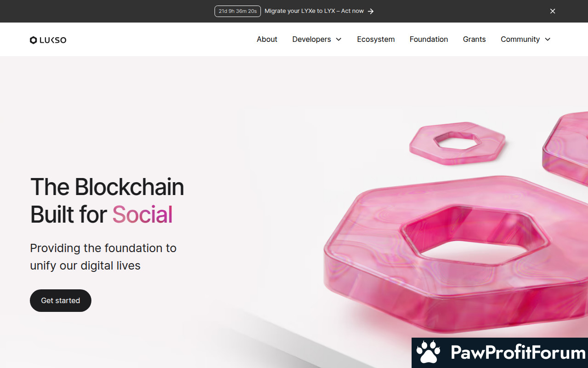Image resolution: width=588 pixels, height=368 pixels.
Task: Open the About page
Action: pyautogui.click(x=267, y=40)
